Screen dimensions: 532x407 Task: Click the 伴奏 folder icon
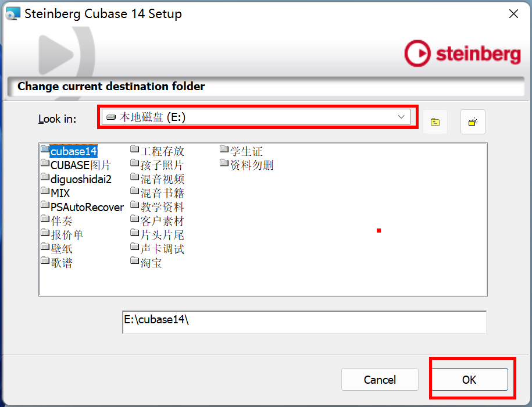[x=45, y=219]
